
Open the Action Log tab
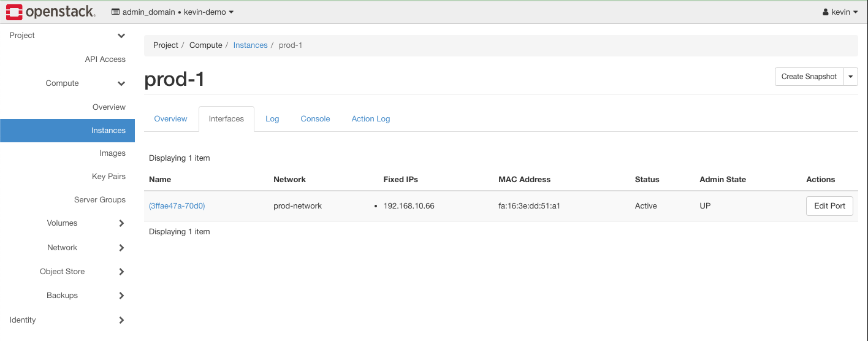(x=370, y=119)
